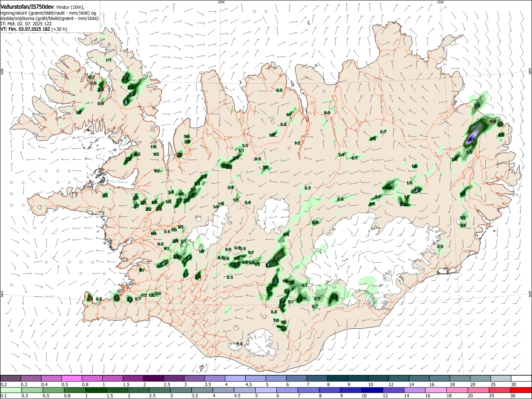Click the 12 label on the lower legend

point(384,396)
